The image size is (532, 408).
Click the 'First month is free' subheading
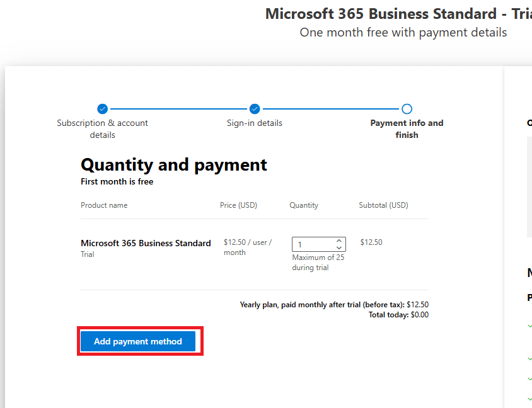coord(117,181)
